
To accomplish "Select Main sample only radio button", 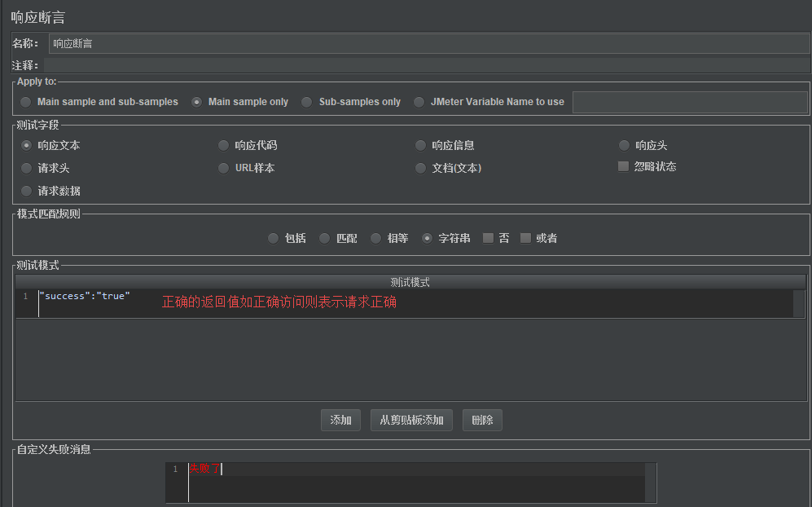I will (197, 102).
